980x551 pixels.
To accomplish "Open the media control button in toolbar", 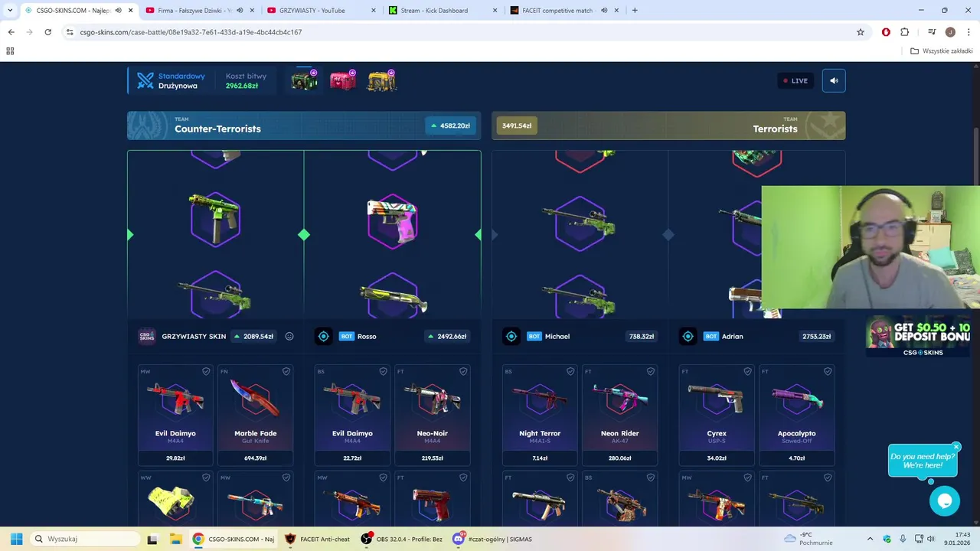I will point(932,32).
